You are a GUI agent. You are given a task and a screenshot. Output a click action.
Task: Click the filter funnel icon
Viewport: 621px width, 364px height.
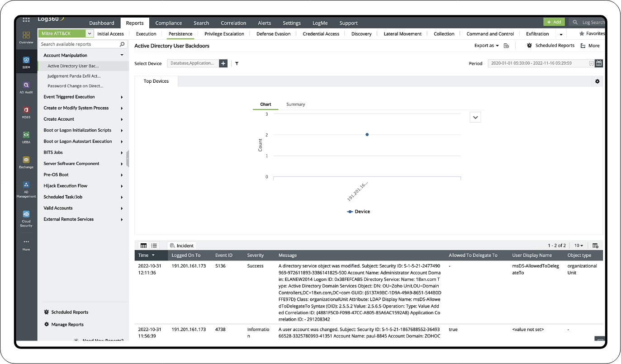click(237, 64)
